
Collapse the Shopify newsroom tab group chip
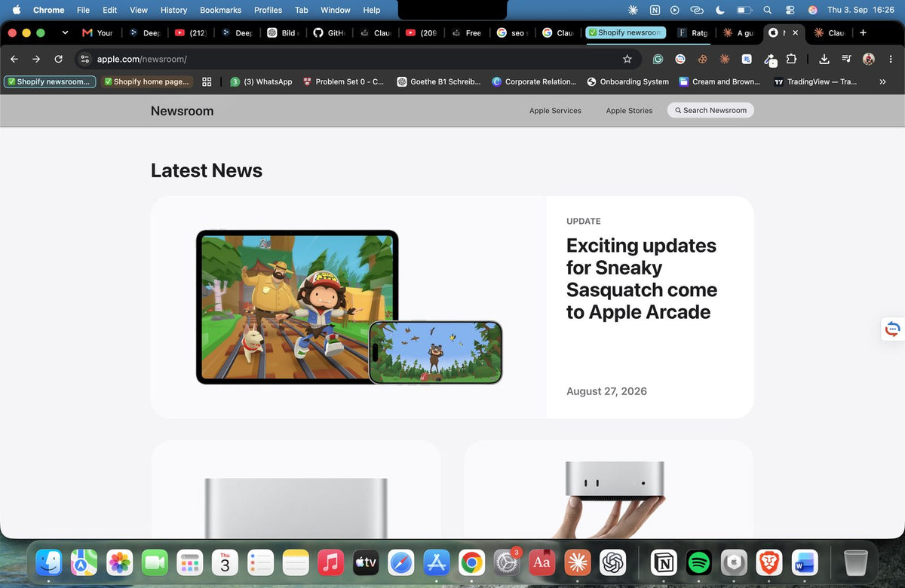[x=625, y=32]
